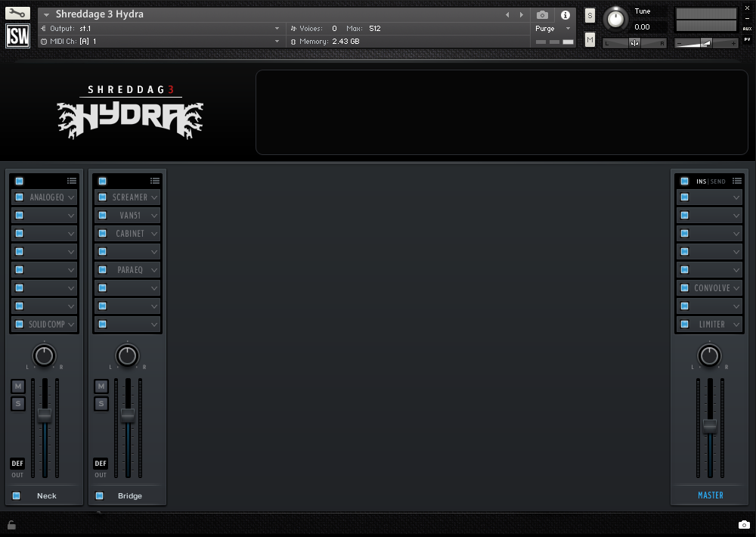Click the header pan slider

(634, 43)
